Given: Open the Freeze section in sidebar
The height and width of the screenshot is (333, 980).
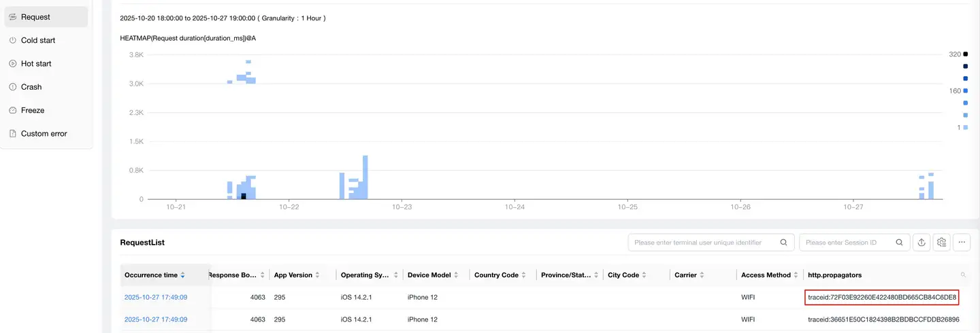Looking at the screenshot, I should (33, 110).
